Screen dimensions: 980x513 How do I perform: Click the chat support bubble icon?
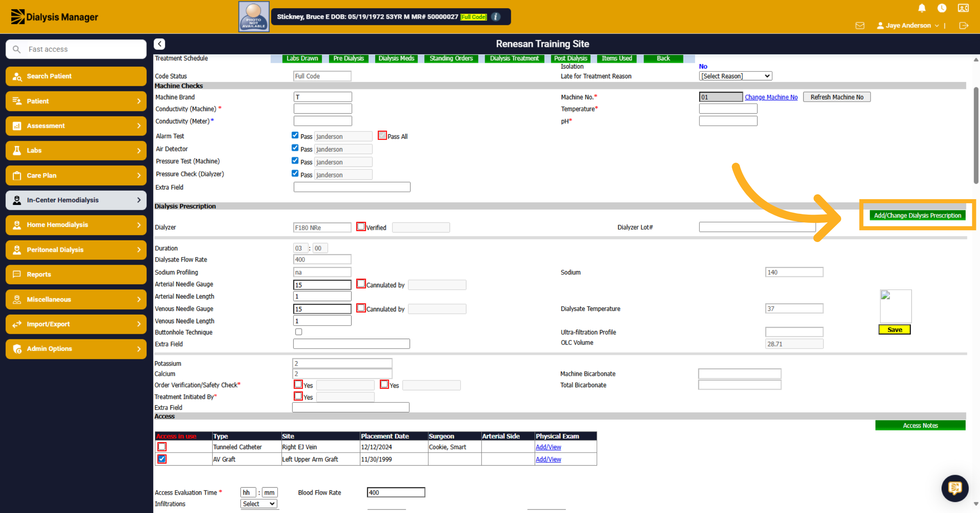point(955,488)
